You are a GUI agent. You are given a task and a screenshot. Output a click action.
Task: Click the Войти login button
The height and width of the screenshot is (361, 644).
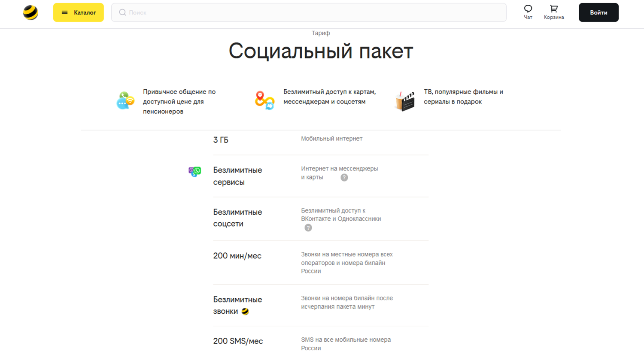pyautogui.click(x=598, y=12)
